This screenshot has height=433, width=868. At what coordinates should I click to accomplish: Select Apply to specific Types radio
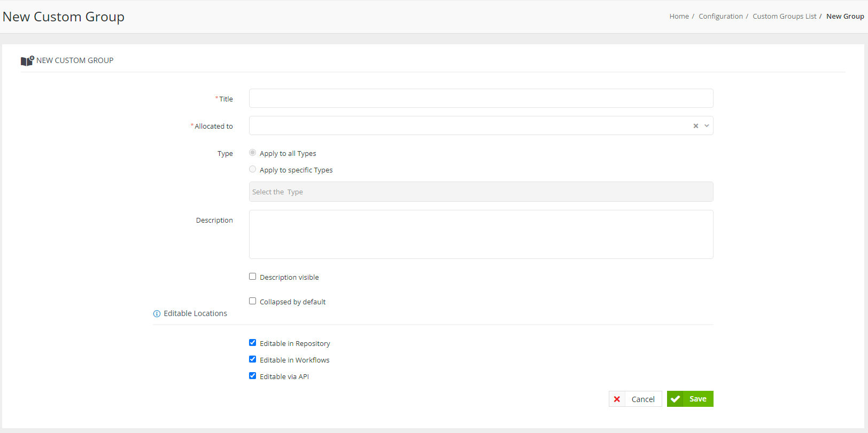(x=253, y=169)
